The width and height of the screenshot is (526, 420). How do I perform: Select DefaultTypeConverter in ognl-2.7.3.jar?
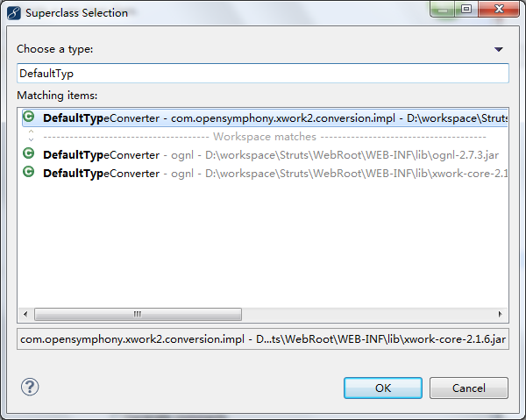coord(265,154)
